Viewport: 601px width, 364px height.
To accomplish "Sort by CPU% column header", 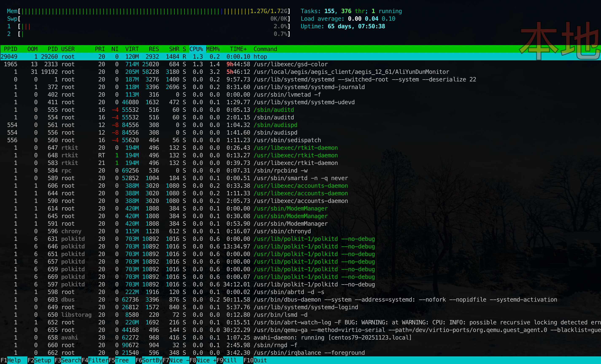I will point(196,49).
